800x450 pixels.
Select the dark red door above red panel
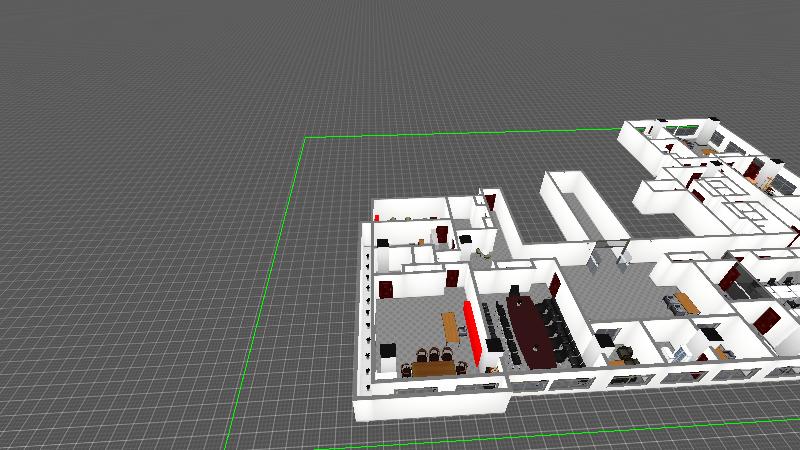453,279
